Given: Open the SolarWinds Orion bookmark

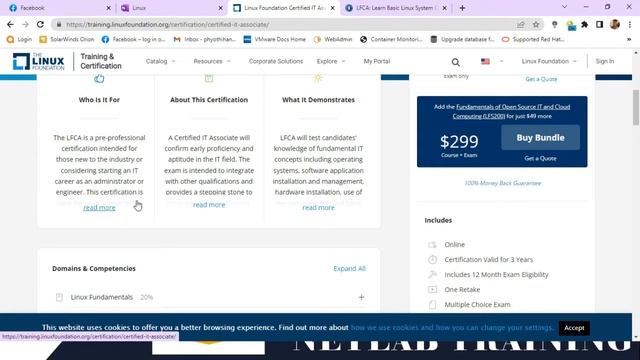Looking at the screenshot, I should 67,39.
